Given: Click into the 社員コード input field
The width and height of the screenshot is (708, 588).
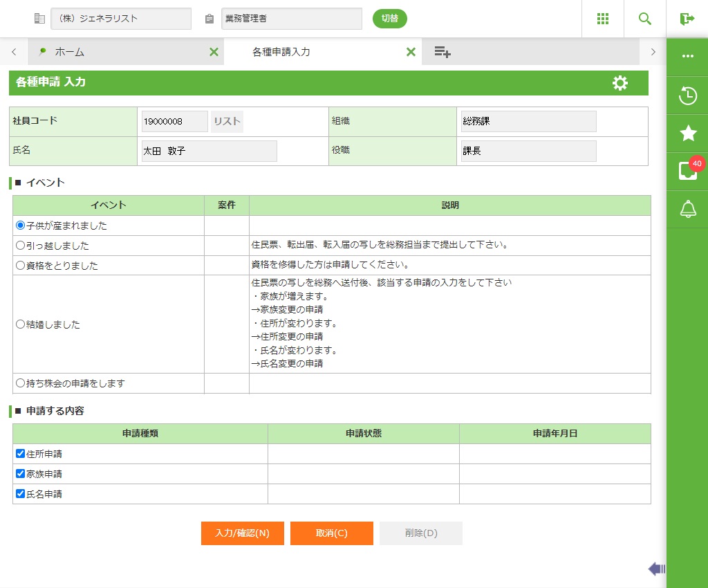Looking at the screenshot, I should point(174,122).
